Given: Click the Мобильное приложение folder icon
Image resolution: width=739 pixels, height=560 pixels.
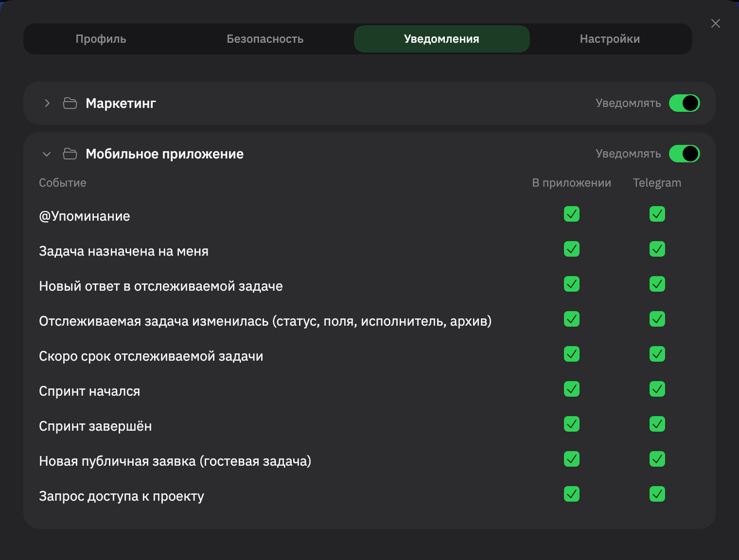Looking at the screenshot, I should 70,154.
